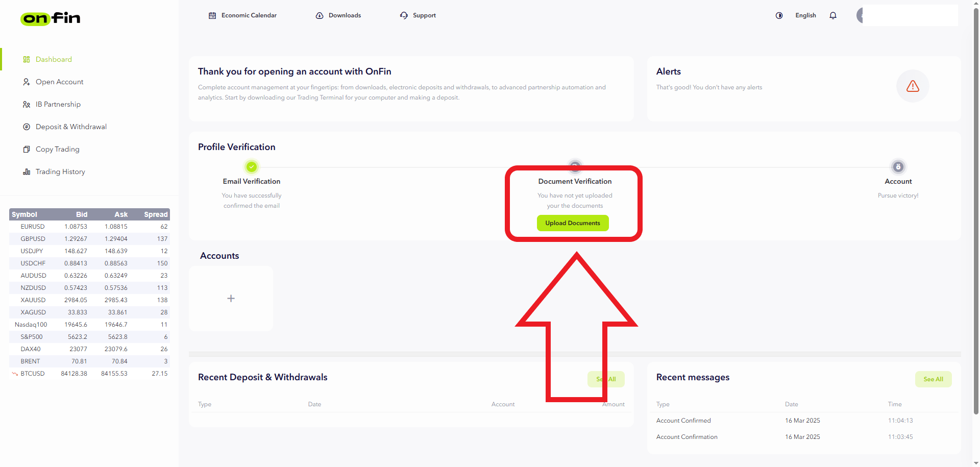Click the red alert warning triangle icon
The image size is (980, 467).
(x=913, y=86)
